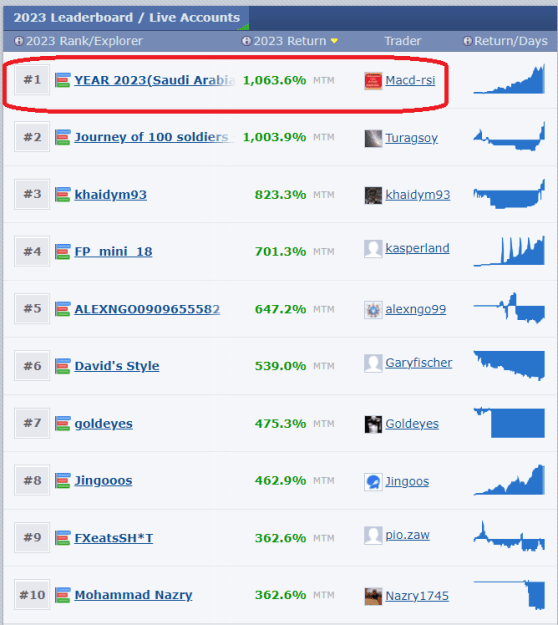This screenshot has width=558, height=625.
Task: Click the 539.0% return value
Action: tap(280, 366)
